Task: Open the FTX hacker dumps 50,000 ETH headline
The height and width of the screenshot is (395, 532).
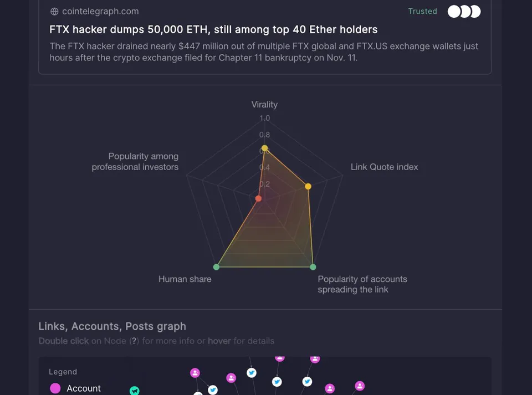Action: click(213, 29)
